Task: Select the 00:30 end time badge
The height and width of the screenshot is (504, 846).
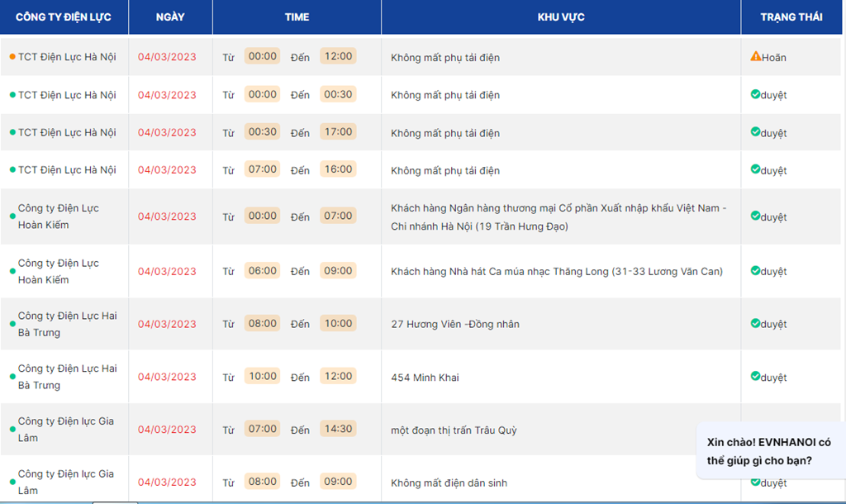Action: [x=338, y=94]
